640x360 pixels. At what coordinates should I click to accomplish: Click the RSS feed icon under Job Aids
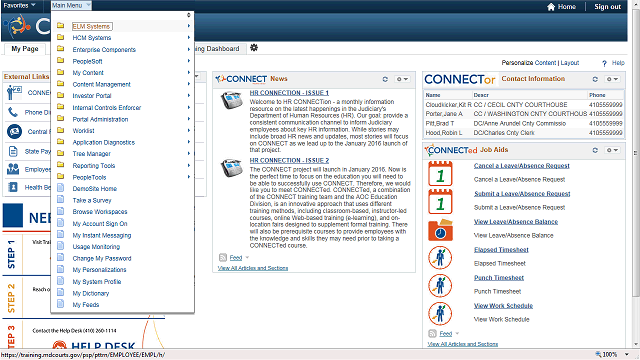[432, 333]
